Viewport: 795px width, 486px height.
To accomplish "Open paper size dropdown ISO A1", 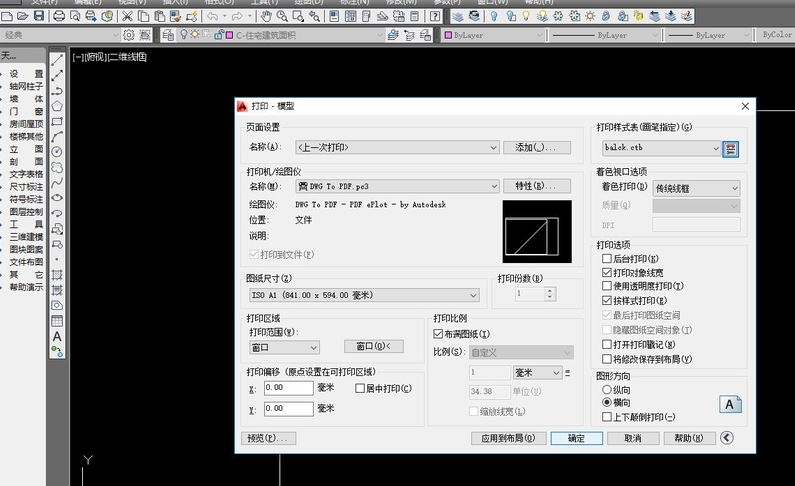I will [x=364, y=295].
